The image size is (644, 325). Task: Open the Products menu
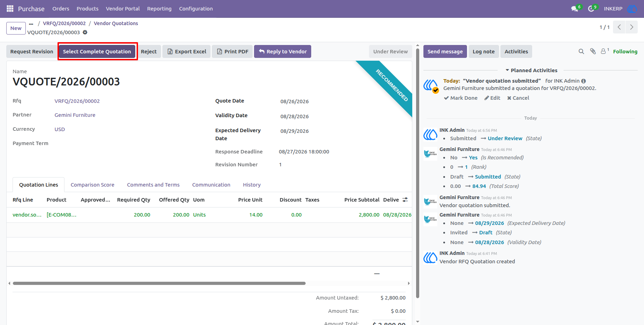(x=87, y=9)
